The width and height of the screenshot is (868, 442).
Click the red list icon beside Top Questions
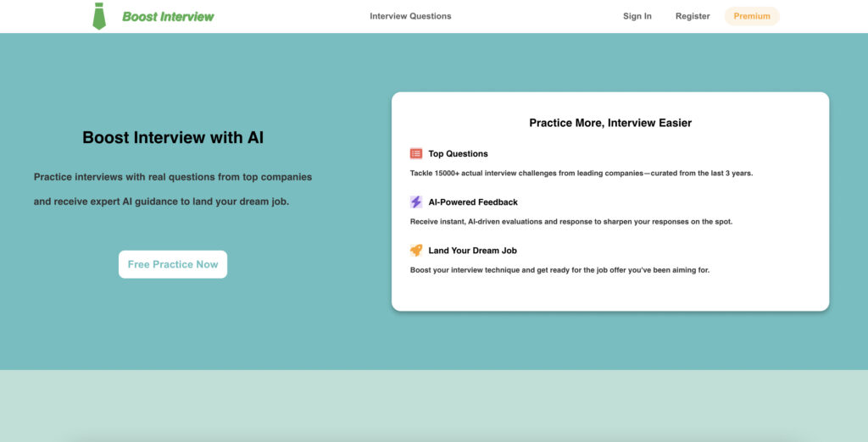pos(415,153)
